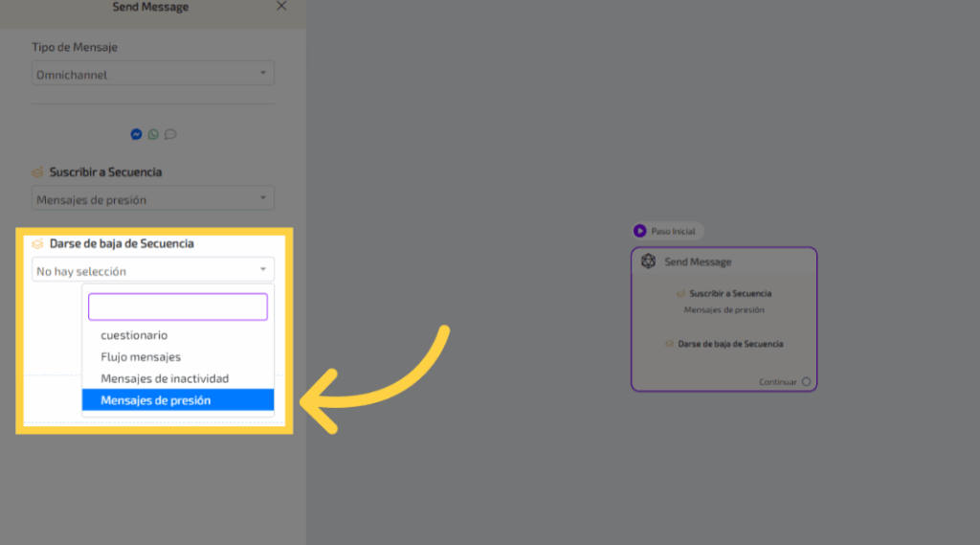Click the Send Message node icon

click(x=648, y=261)
